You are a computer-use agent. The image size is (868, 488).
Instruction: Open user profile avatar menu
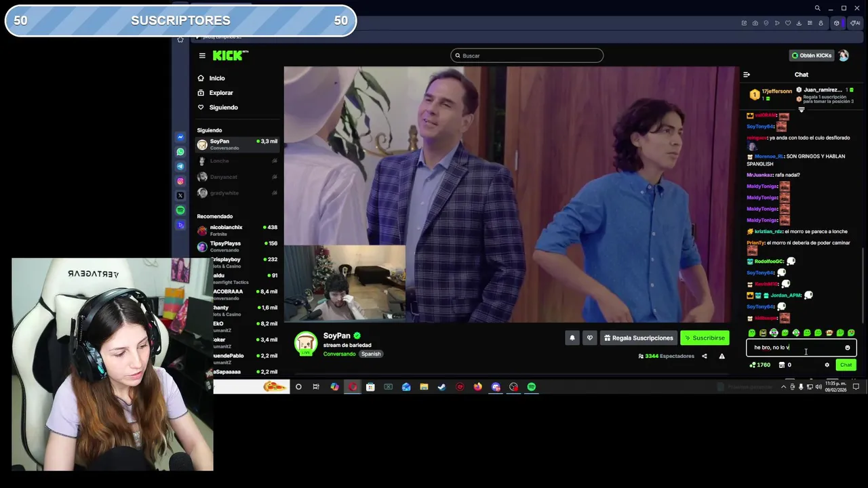click(x=844, y=56)
